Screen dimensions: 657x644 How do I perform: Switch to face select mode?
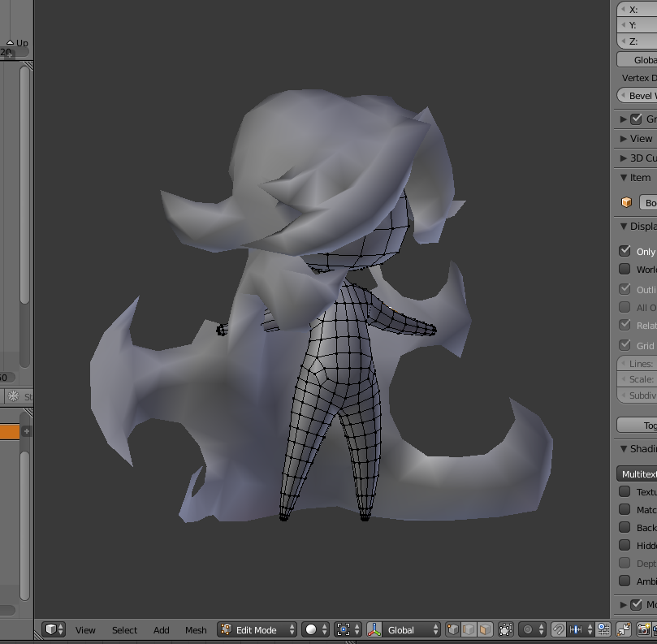484,629
